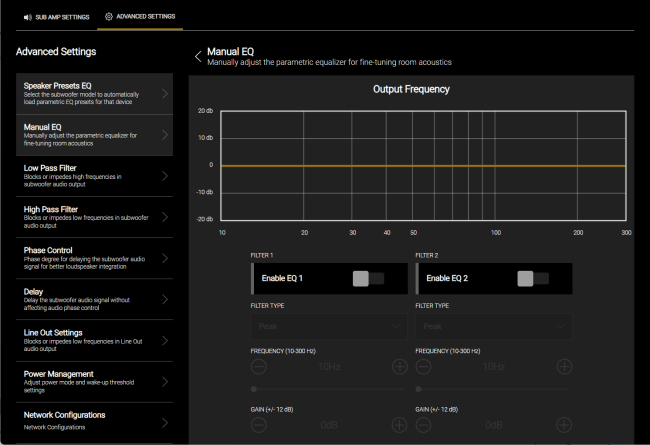Click Filter 2 10Hz frequency value

[494, 367]
